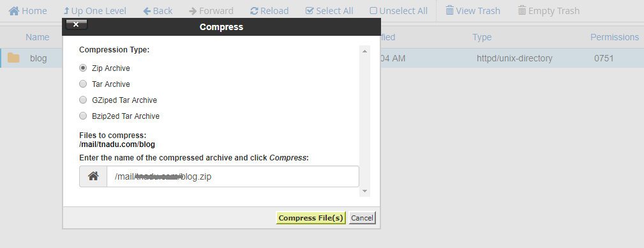644x248 pixels.
Task: Click Unselect All in the toolbar
Action: [x=398, y=11]
